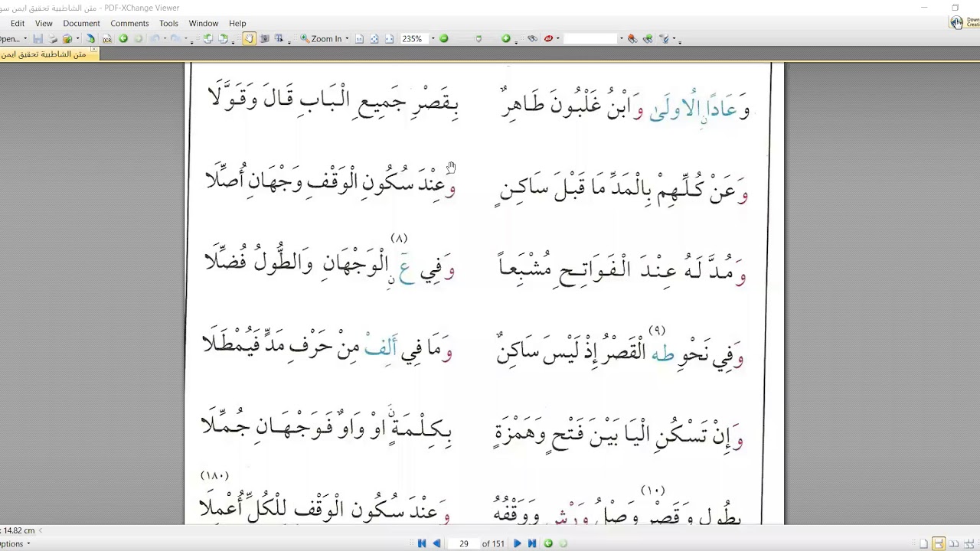Switch to continuous facing layout
This screenshot has height=551, width=980.
969,543
